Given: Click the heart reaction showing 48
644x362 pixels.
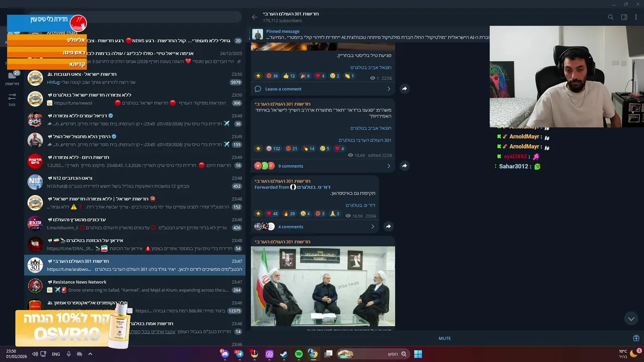Looking at the screenshot, I should pos(272,214).
